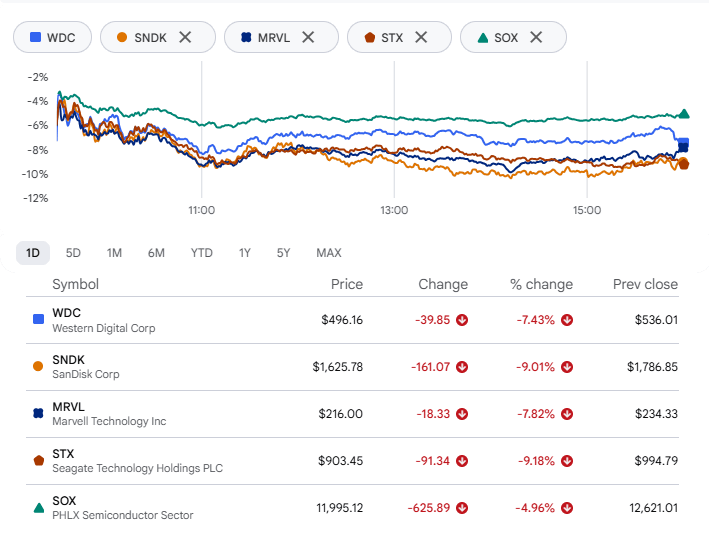Click the blue square WDC chip icon

(35, 37)
